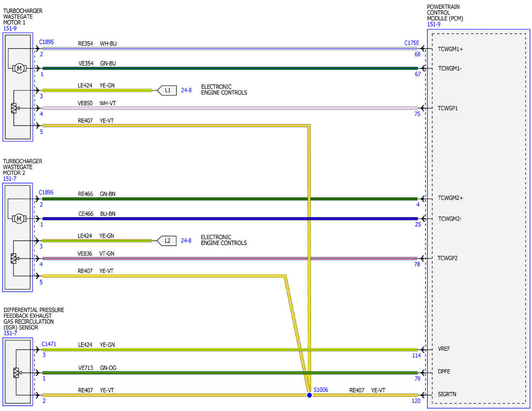Select the potentiometer symbol in the EGR sensor
Screen dimensions: 532x411
coord(16,372)
